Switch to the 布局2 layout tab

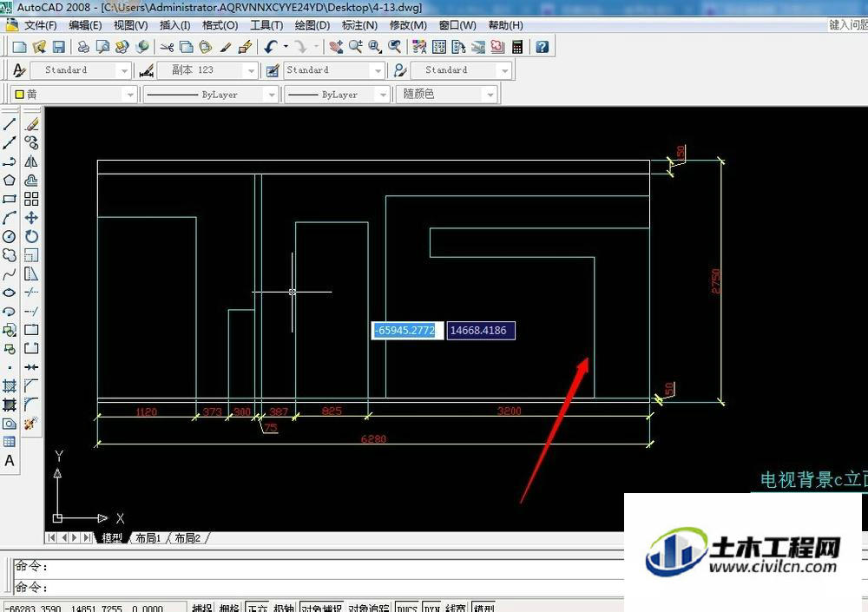tap(187, 538)
